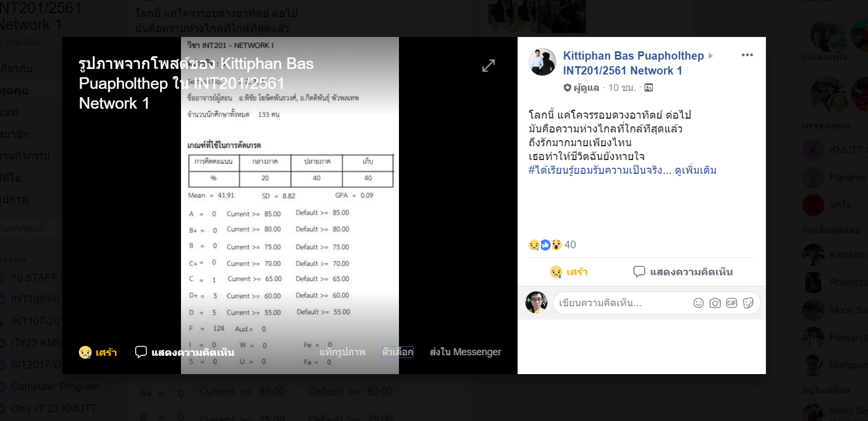Add a GIF to the comment
Screen dimensions: 868x421
click(732, 303)
